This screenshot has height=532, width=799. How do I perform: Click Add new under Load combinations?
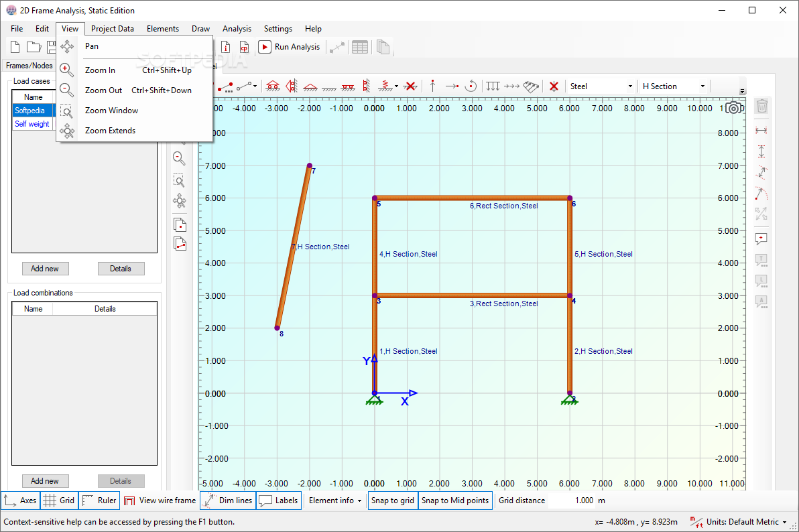click(45, 481)
